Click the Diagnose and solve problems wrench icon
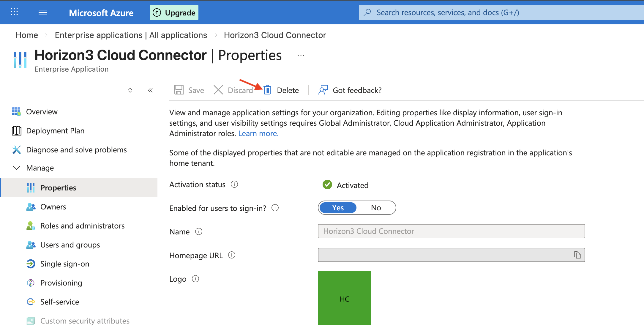This screenshot has height=328, width=644. click(17, 149)
